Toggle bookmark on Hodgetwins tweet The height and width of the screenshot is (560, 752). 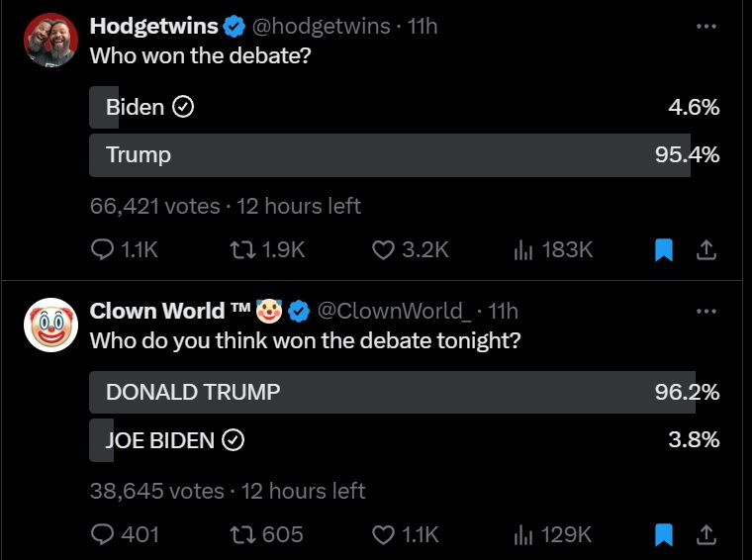pos(664,250)
